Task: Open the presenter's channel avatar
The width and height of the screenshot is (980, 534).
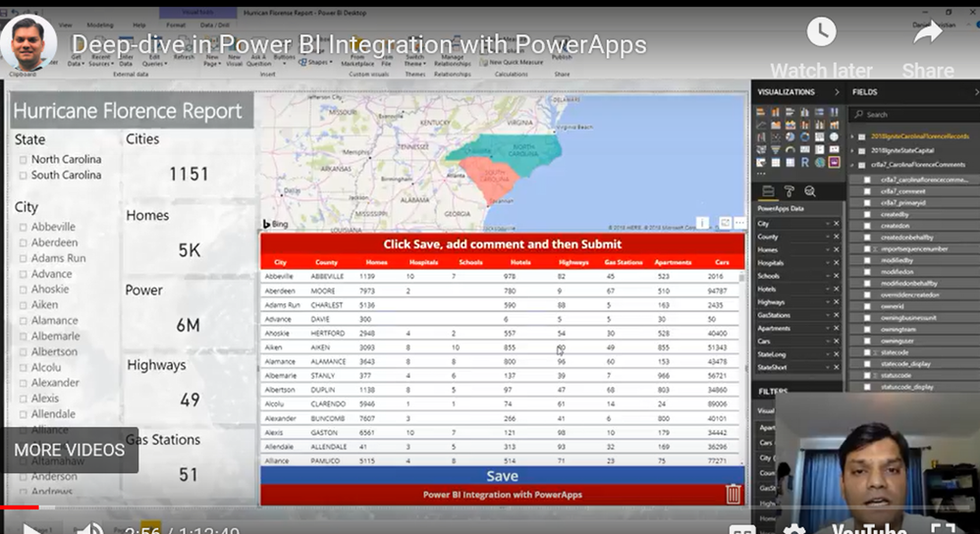Action: coord(28,42)
